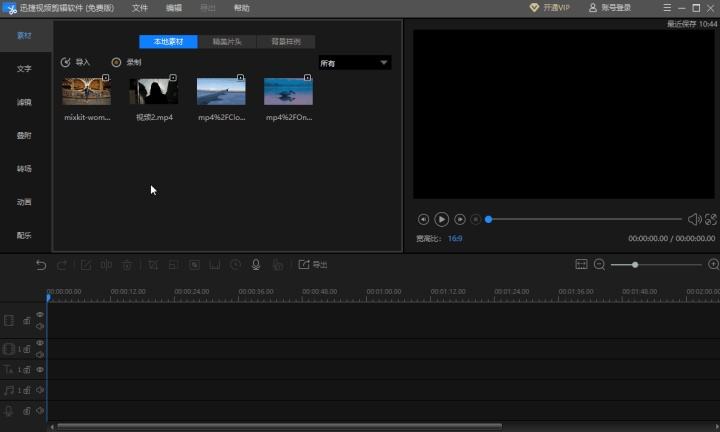Screen dimensions: 720x432
Task: Toggle visibility eye on the text track
Action: [40, 370]
